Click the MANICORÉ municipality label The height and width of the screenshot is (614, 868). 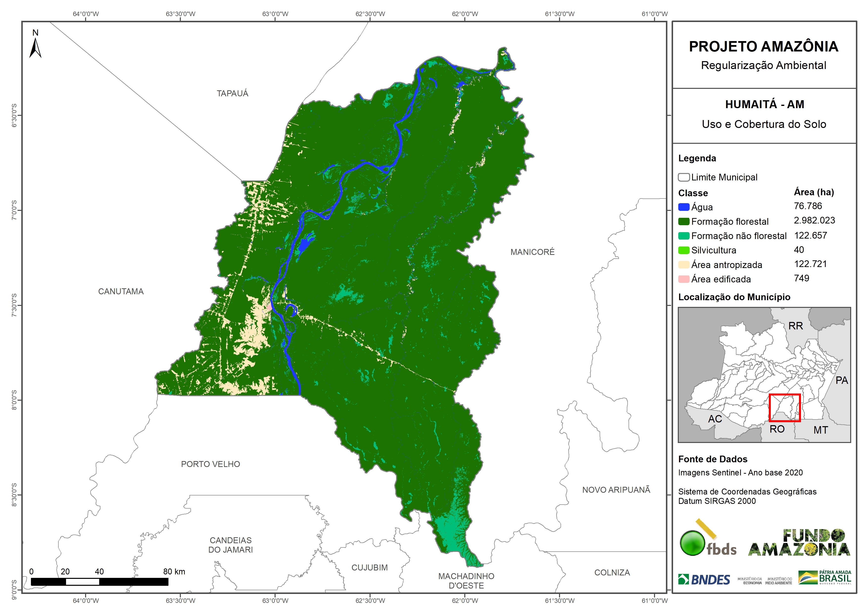532,252
